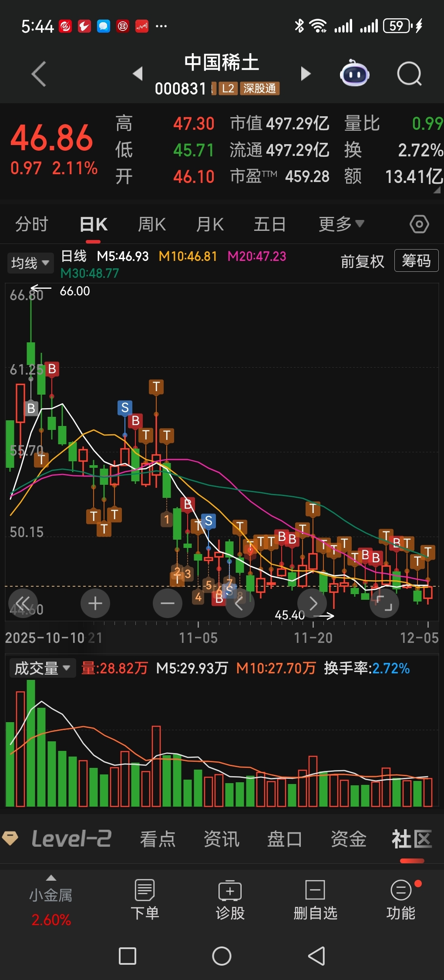Switch to 分时 tab
Viewport: 444px width, 980px height.
click(31, 224)
